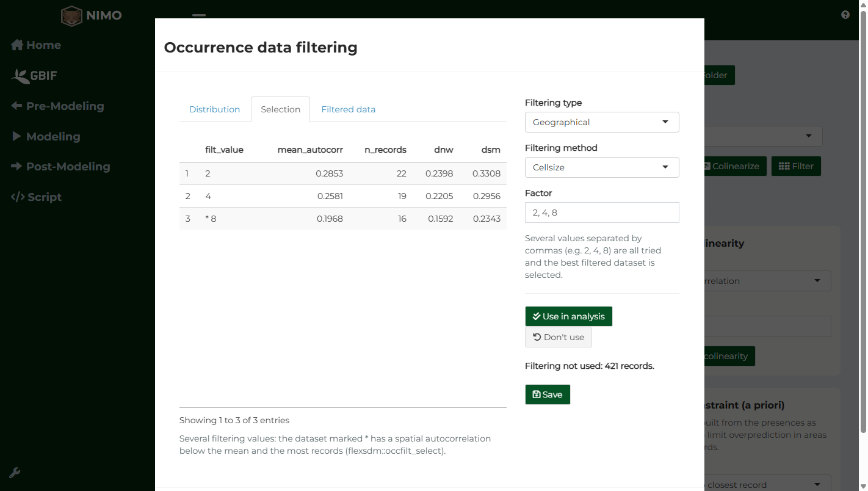Go to Home in the sidebar
Viewport: 868px width, 491px height.
36,45
